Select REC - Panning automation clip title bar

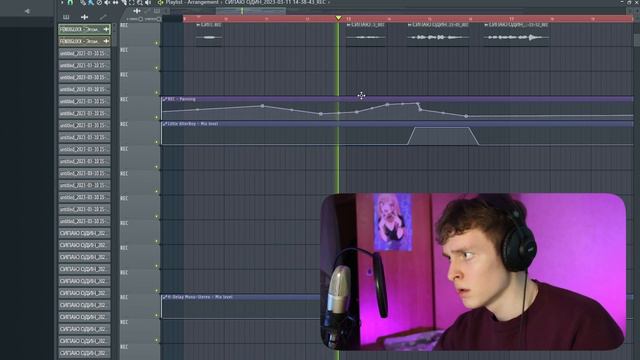397,99
